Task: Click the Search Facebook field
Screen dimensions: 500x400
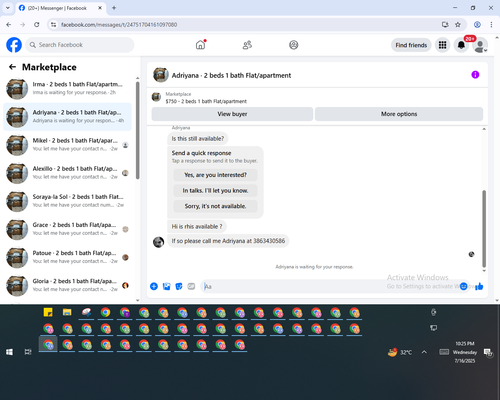Action: click(x=80, y=45)
